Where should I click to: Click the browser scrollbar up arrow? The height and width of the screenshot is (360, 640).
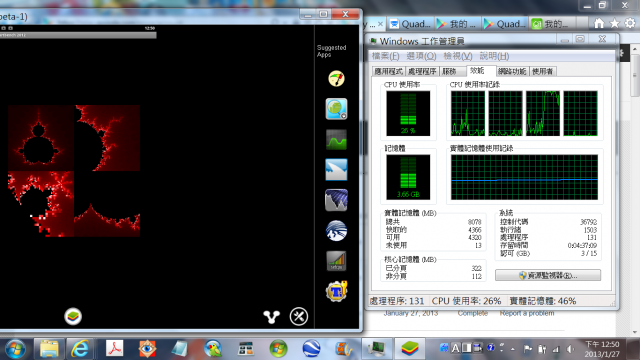point(635,49)
